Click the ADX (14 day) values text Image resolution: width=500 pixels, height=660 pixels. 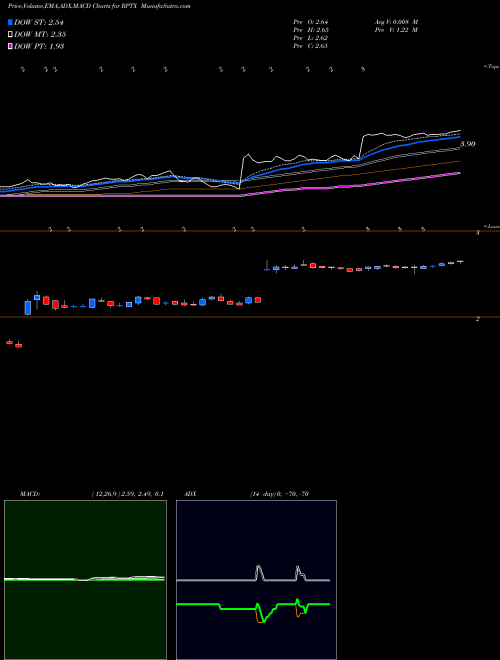(x=279, y=494)
